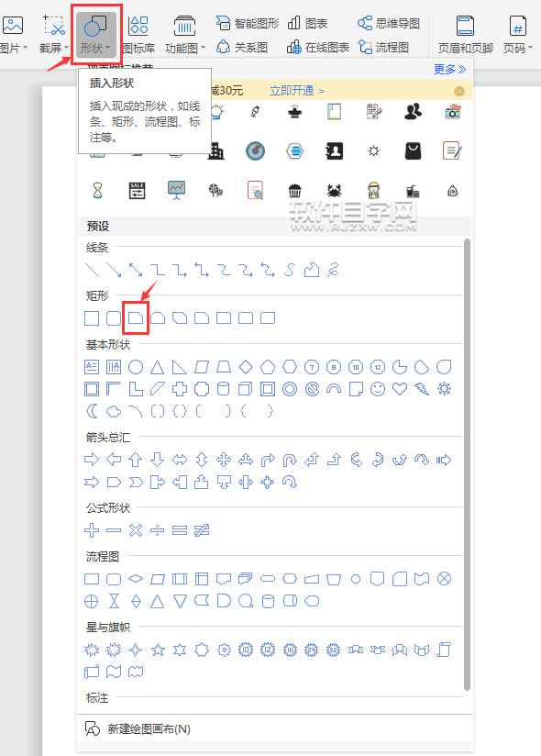Click the 思维导图 mind map item
541x756 pixels.
point(389,23)
